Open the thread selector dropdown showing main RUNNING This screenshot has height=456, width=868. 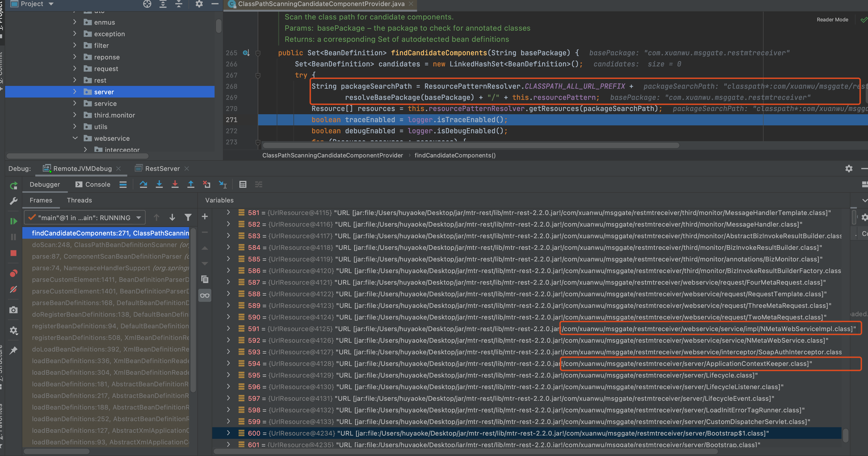tap(85, 218)
